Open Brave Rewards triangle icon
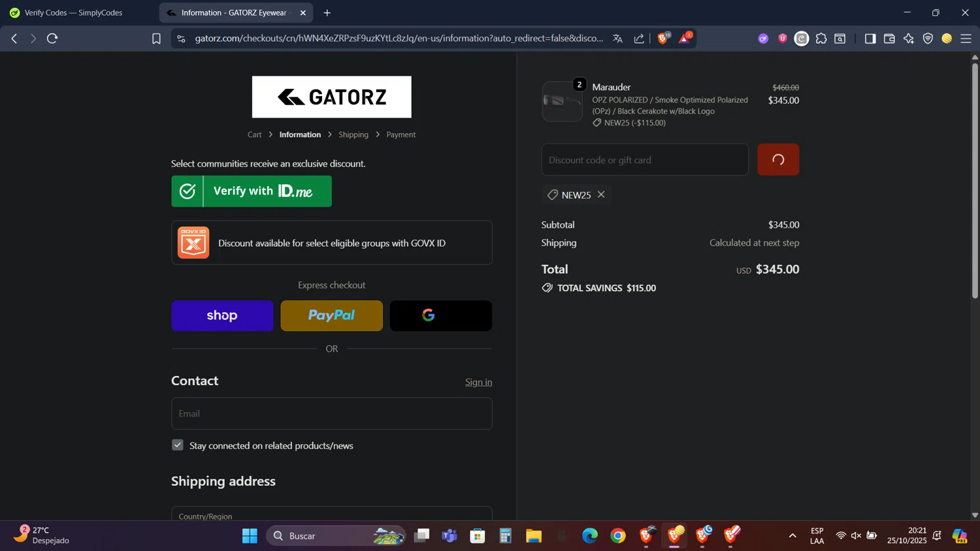The image size is (980, 551). point(684,39)
